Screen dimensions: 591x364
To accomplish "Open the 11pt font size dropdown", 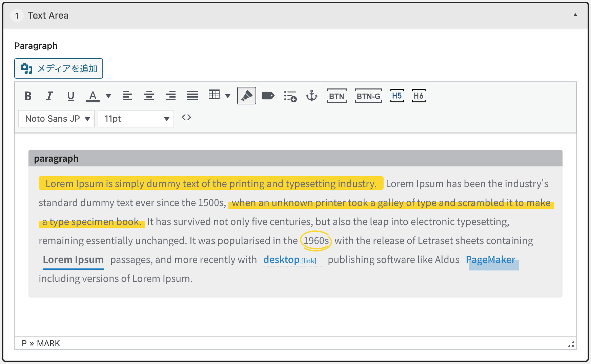I will click(136, 119).
